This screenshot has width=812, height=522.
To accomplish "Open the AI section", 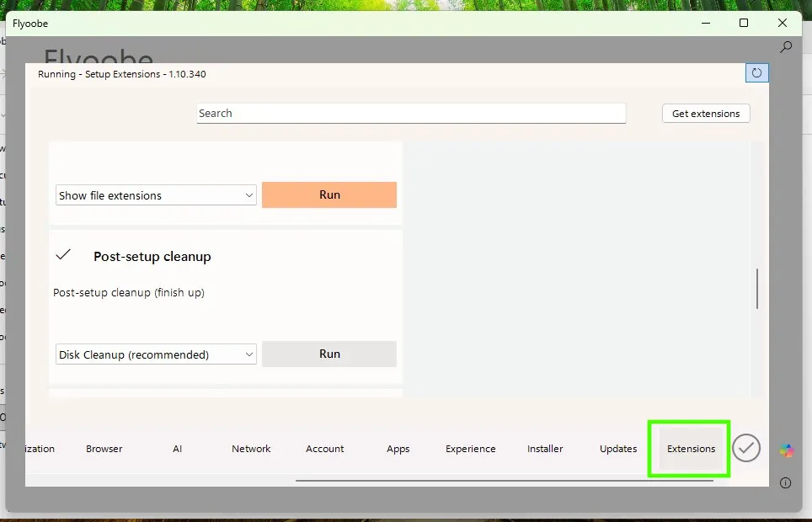I will point(177,449).
